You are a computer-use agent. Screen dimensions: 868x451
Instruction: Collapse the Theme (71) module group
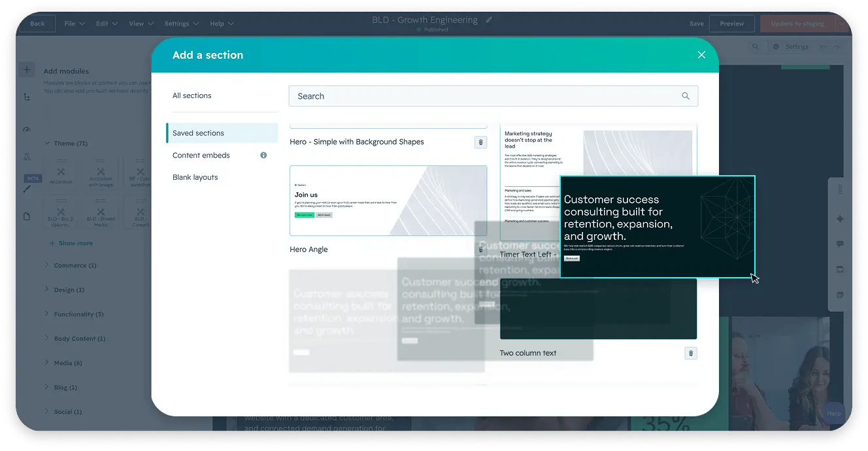point(65,143)
